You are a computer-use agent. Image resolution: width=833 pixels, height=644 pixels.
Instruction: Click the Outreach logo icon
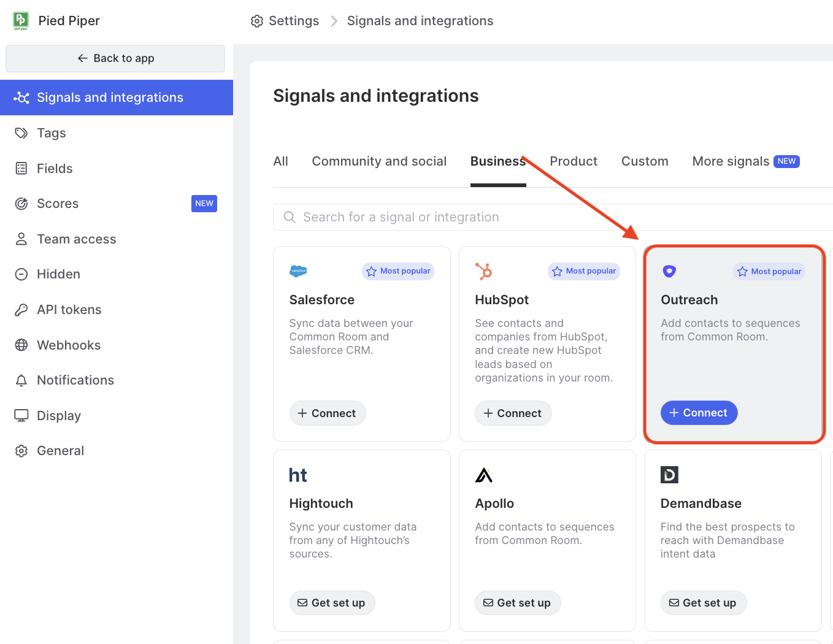click(x=669, y=271)
